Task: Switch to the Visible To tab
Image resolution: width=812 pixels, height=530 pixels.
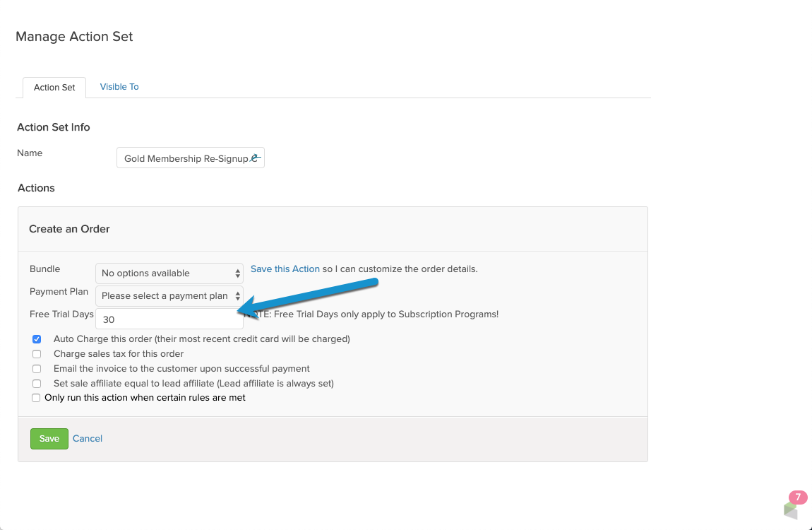Action: click(x=119, y=86)
